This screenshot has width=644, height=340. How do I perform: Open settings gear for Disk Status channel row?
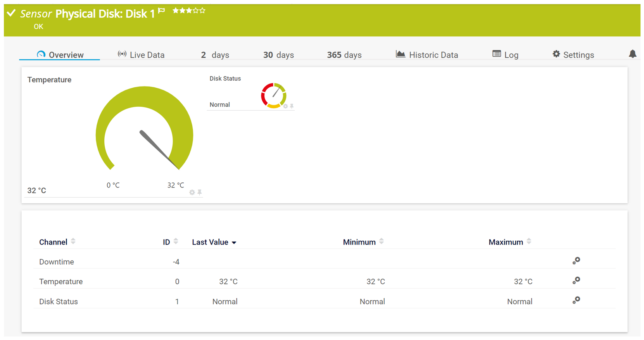click(x=576, y=300)
